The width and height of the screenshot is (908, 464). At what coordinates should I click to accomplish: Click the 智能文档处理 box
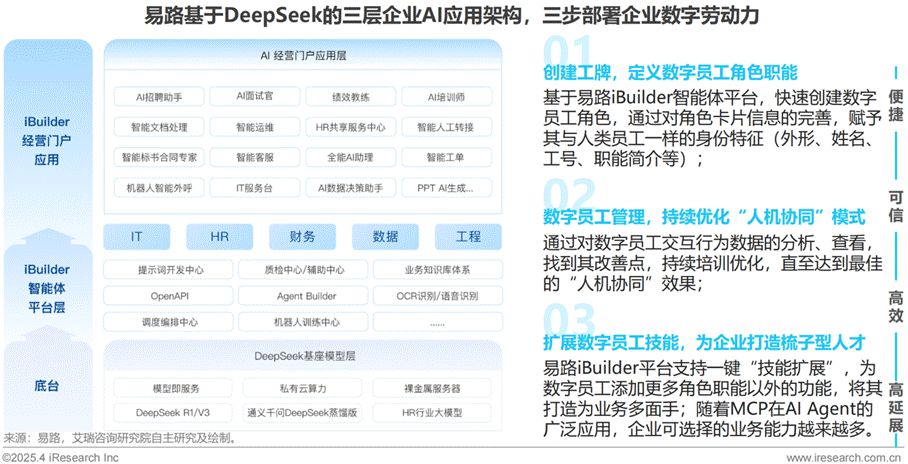[x=159, y=127]
